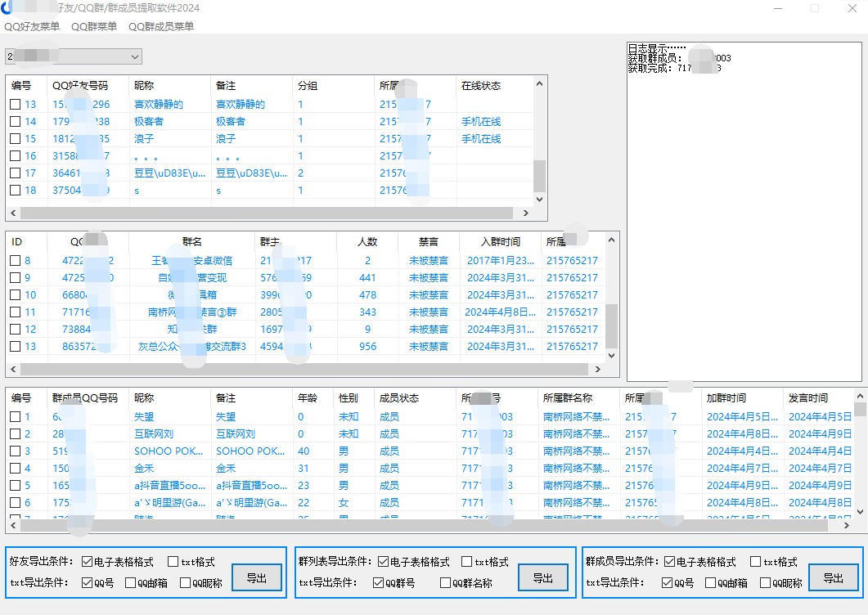Select 手机在线 status in row 14
This screenshot has width=868, height=615.
coord(481,121)
